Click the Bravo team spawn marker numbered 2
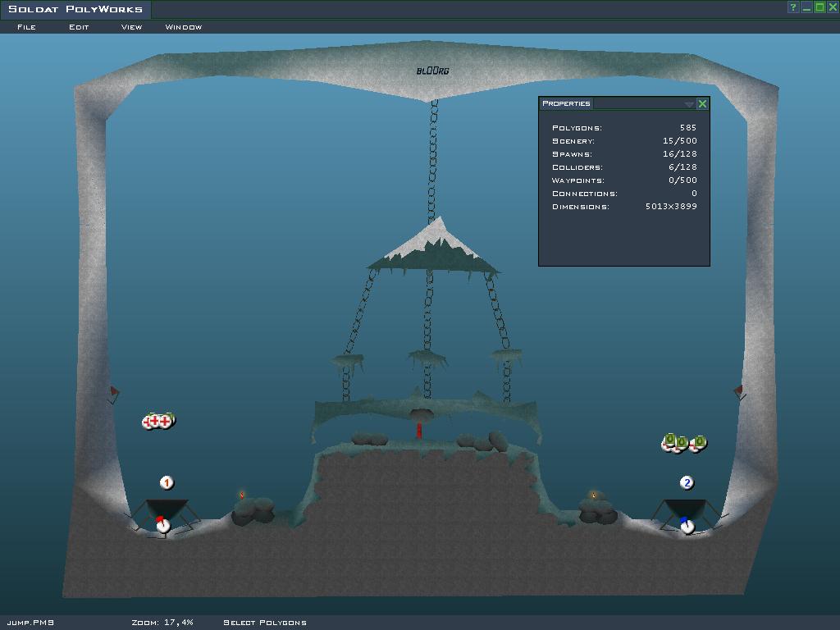The width and height of the screenshot is (840, 630). click(x=687, y=483)
